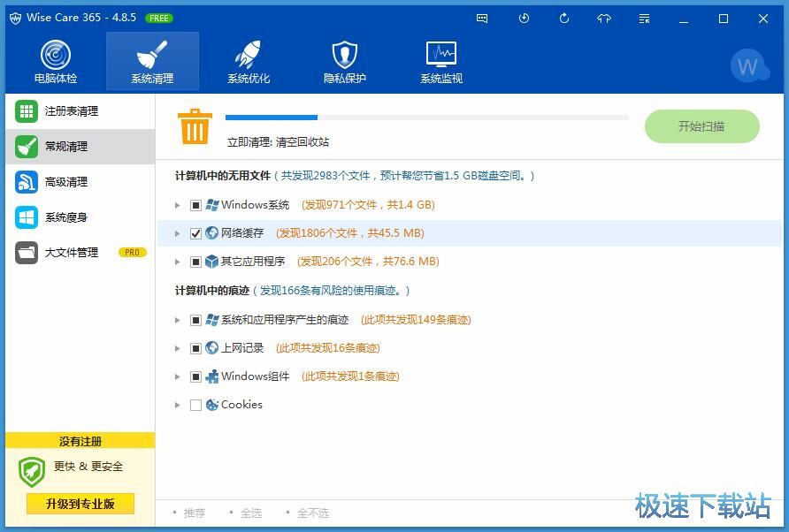The width and height of the screenshot is (789, 532).
Task: Click the 网络缓存 globe icon
Action: [x=211, y=233]
